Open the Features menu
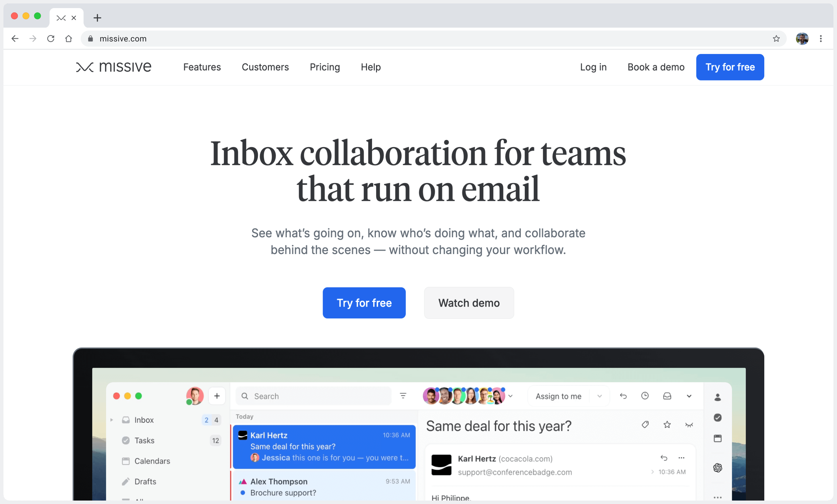The width and height of the screenshot is (837, 504). 202,67
